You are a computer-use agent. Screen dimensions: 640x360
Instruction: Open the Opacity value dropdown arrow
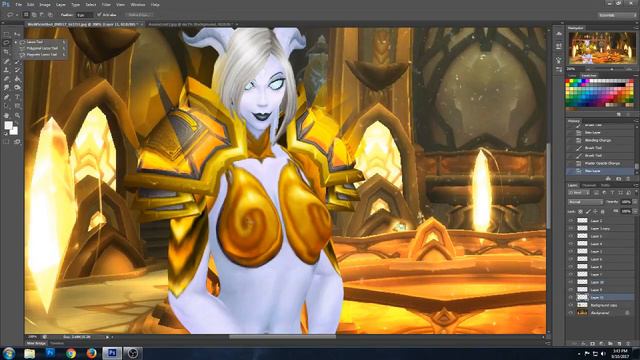coord(634,202)
